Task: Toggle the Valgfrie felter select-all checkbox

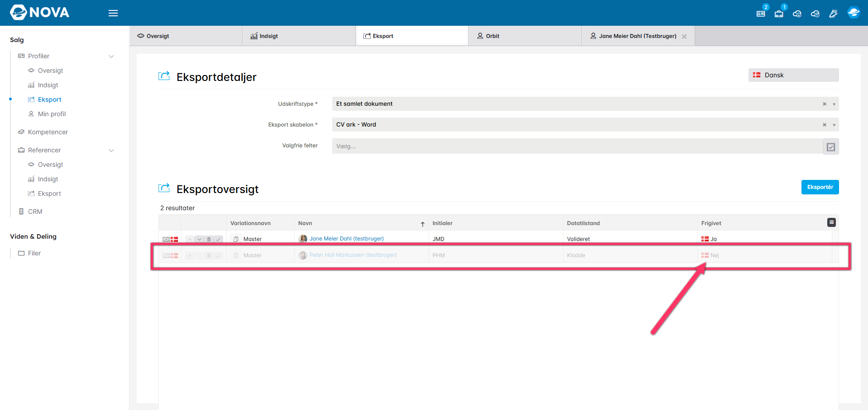Action: click(831, 146)
